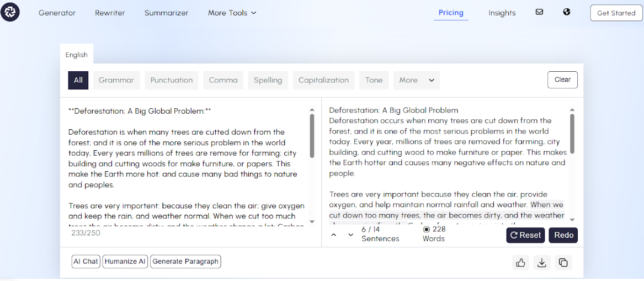Expand the More filter dropdown
Screen dimensions: 644x281
coord(417,80)
